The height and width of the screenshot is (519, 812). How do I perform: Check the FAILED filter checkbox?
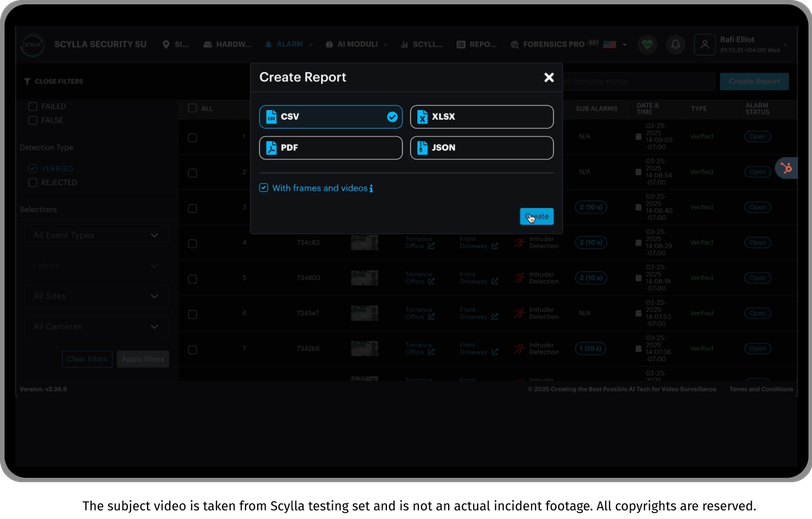tap(33, 106)
